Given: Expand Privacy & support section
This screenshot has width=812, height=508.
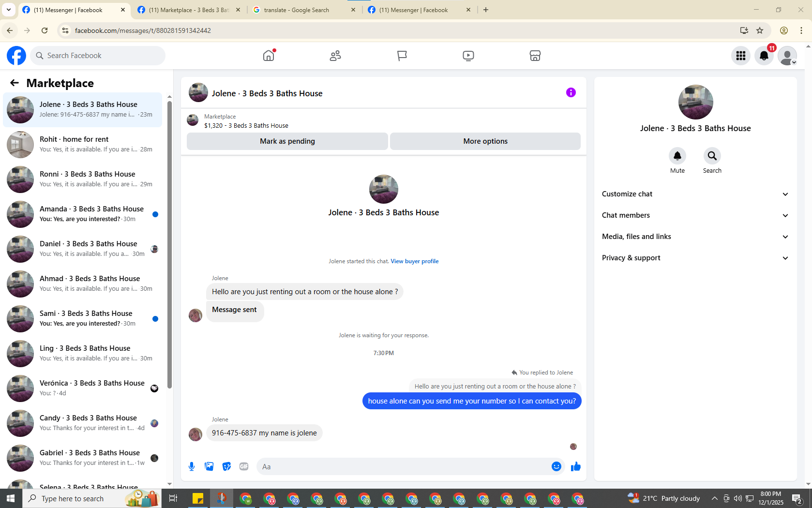Looking at the screenshot, I should coord(695,258).
